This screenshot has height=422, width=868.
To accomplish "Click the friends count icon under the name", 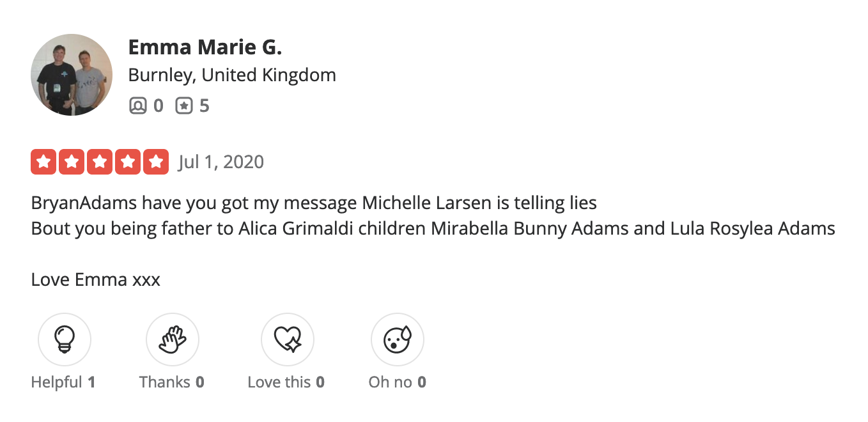I will pyautogui.click(x=137, y=105).
